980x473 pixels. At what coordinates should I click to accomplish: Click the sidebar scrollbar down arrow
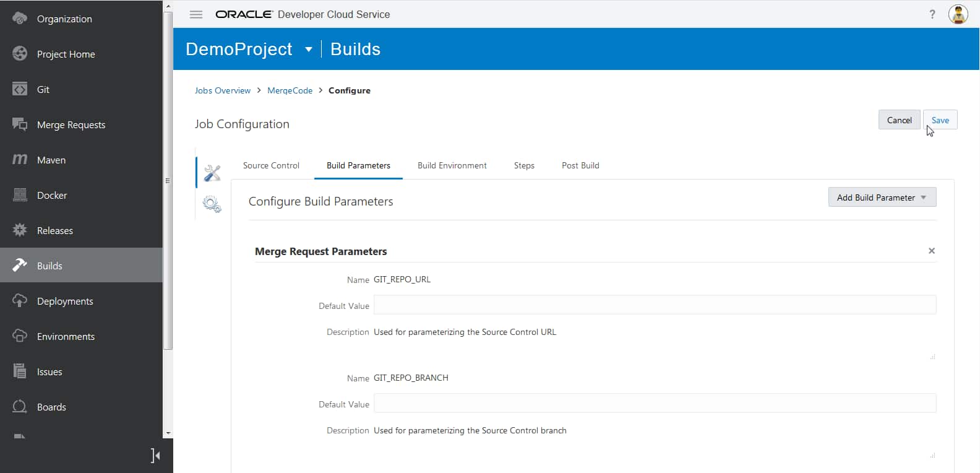pos(168,433)
